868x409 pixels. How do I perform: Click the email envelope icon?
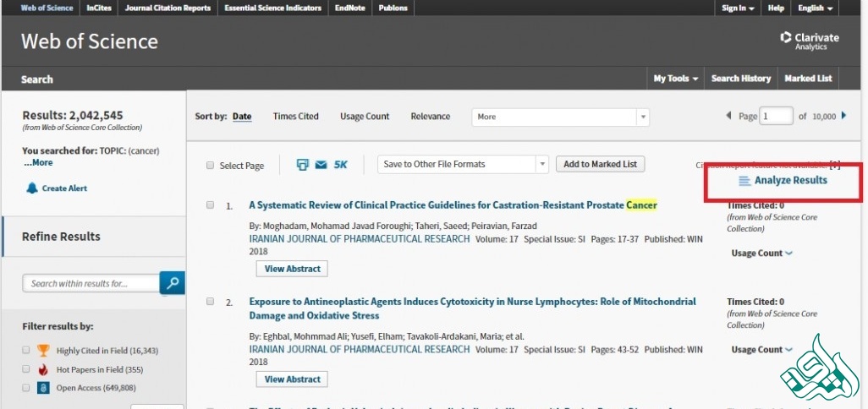click(321, 165)
